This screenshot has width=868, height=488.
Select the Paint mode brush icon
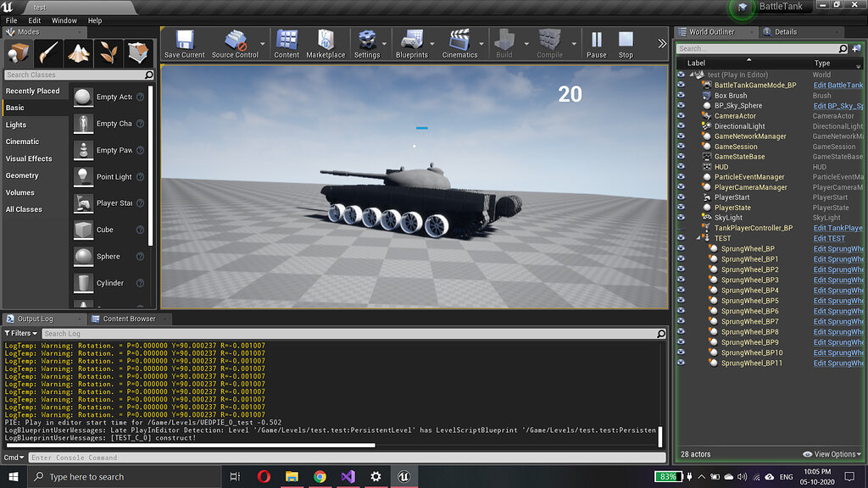point(48,53)
